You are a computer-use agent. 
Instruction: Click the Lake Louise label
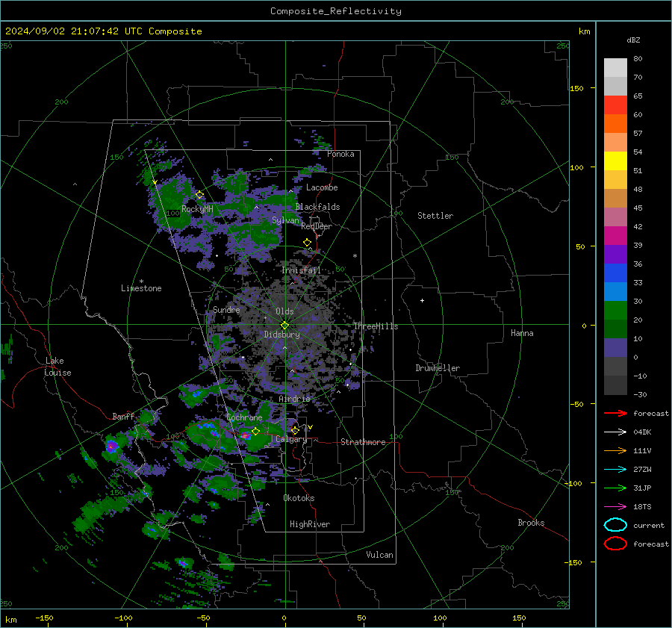pyautogui.click(x=57, y=367)
